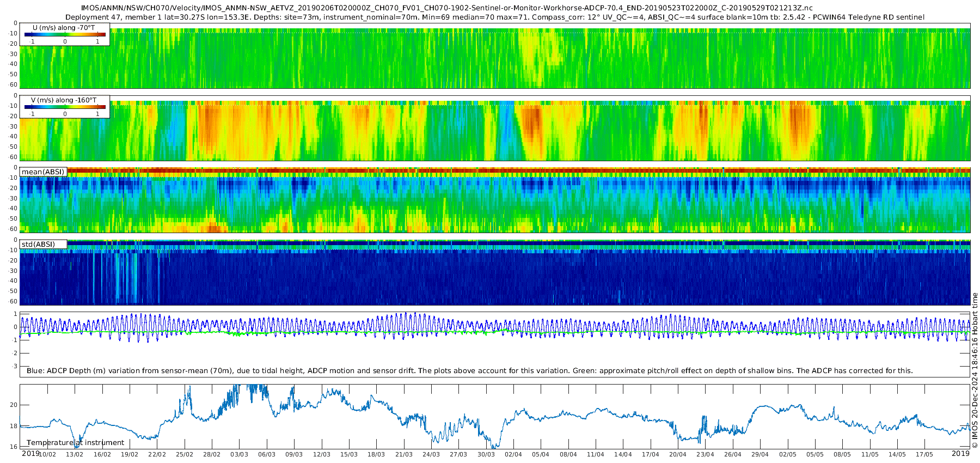Click the 25/02 date tick label
The width and height of the screenshot is (980, 463).
pos(185,454)
